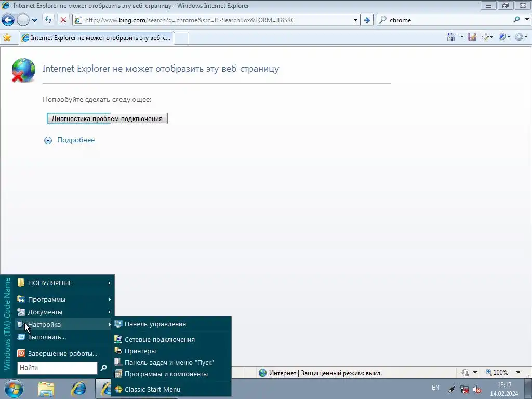Viewport: 532px width, 399px height.
Task: Restore down the Internet Explorer window
Action: pyautogui.click(x=506, y=5)
